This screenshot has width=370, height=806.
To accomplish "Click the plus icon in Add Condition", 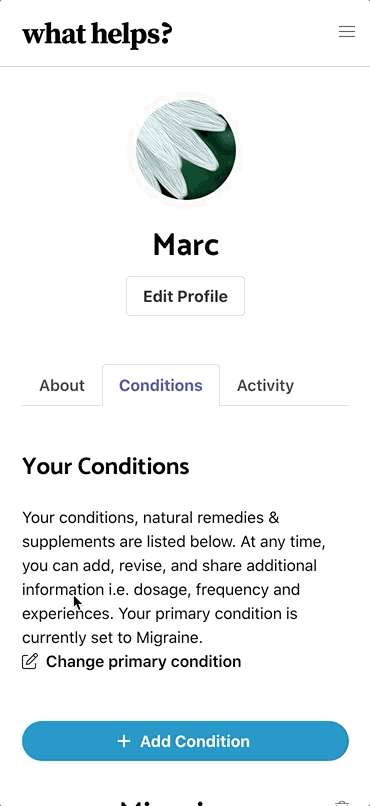I will click(124, 741).
